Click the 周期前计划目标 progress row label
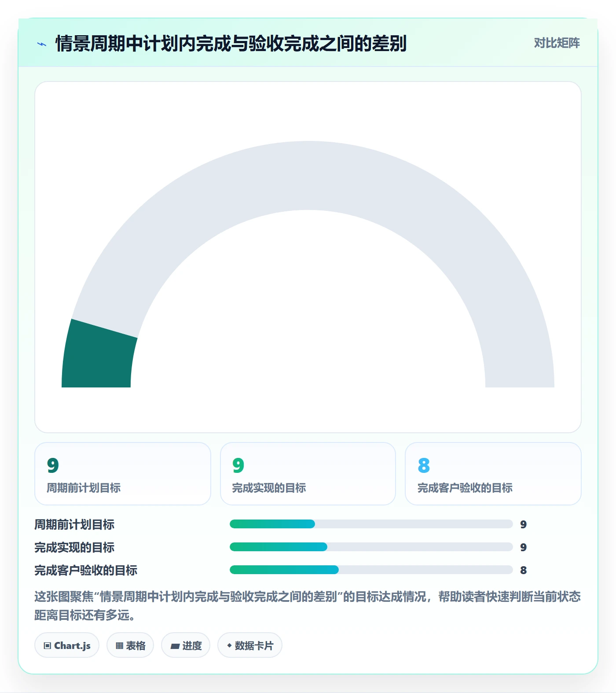The height and width of the screenshot is (693, 616). (74, 524)
